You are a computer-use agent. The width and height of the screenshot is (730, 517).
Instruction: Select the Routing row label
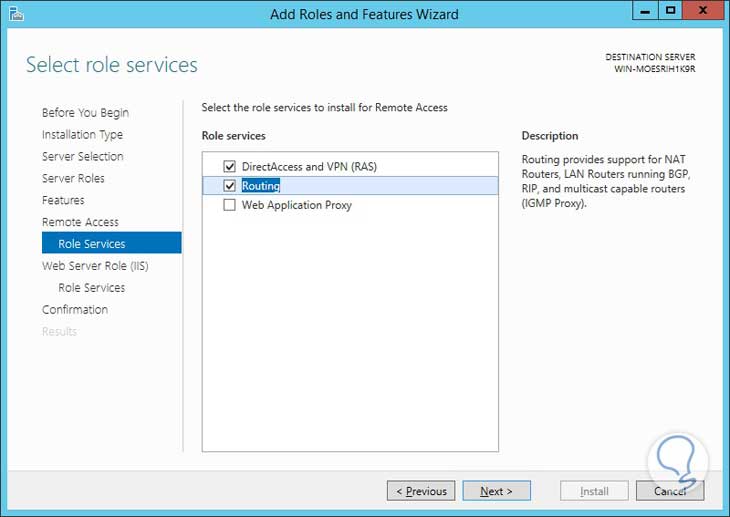tap(261, 185)
